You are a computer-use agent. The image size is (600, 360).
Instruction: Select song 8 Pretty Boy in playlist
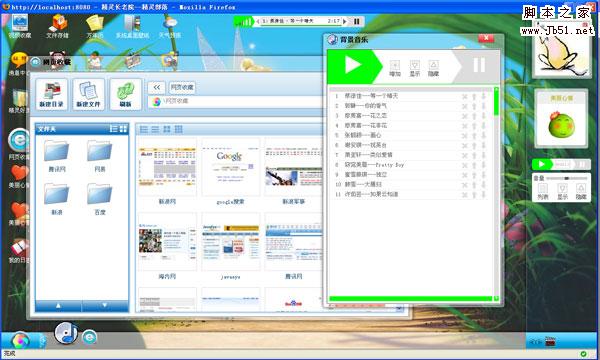pyautogui.click(x=409, y=165)
